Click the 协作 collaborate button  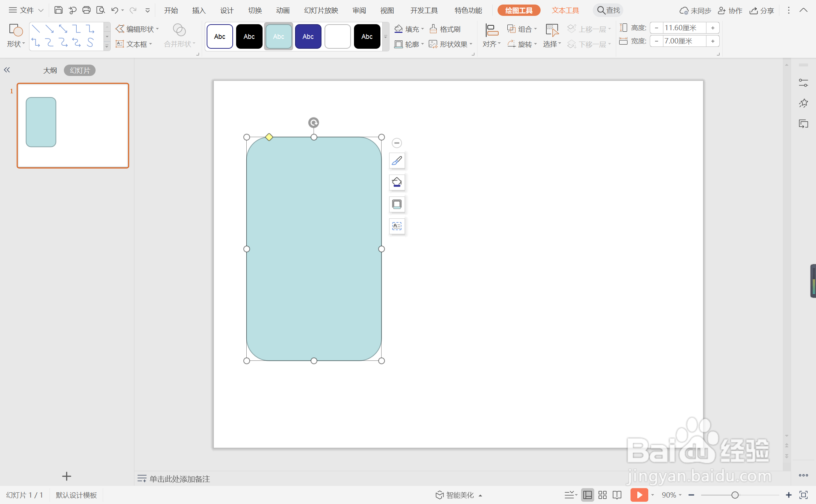(x=730, y=11)
